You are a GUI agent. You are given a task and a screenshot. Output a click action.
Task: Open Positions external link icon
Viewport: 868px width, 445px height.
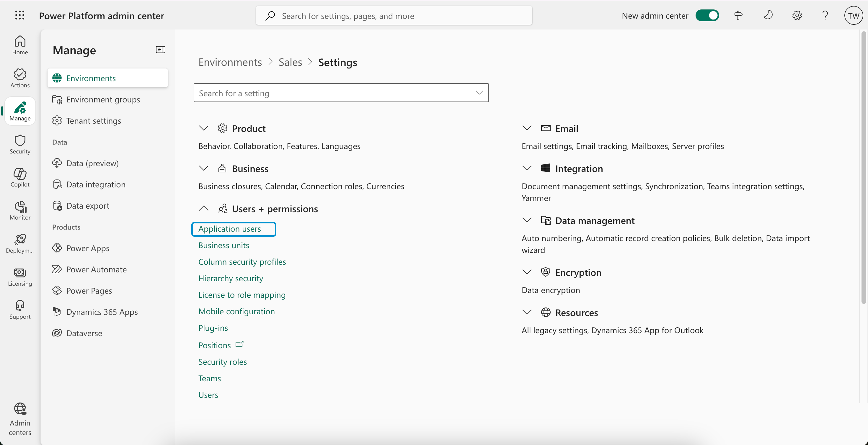click(x=239, y=344)
